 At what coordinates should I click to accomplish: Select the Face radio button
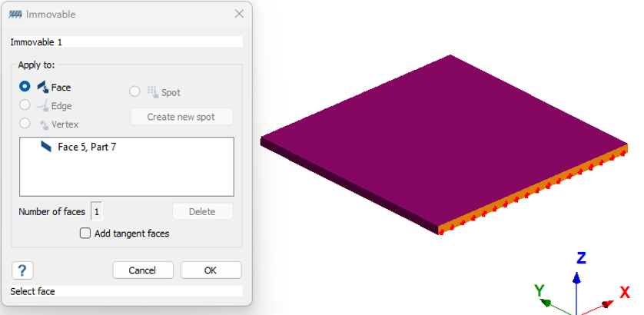pyautogui.click(x=25, y=87)
